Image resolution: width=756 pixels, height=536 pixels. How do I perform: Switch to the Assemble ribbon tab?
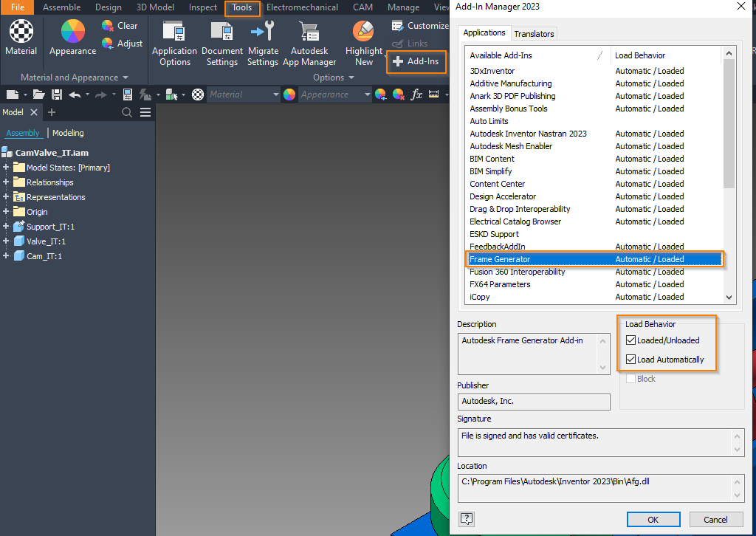pyautogui.click(x=62, y=7)
